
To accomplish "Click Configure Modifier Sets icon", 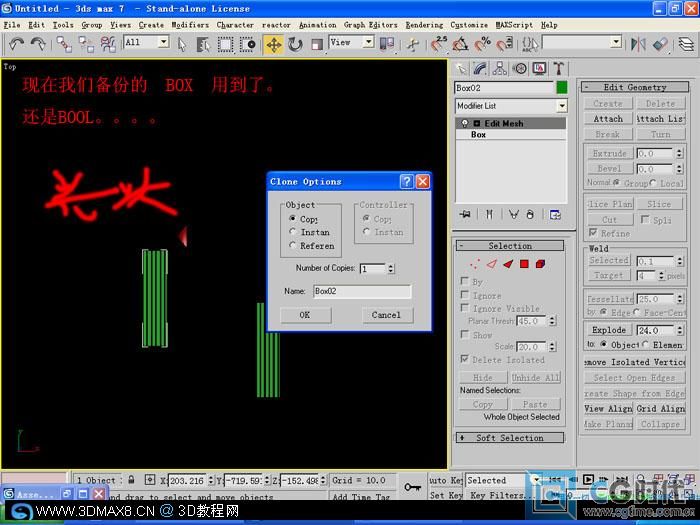I will [555, 215].
